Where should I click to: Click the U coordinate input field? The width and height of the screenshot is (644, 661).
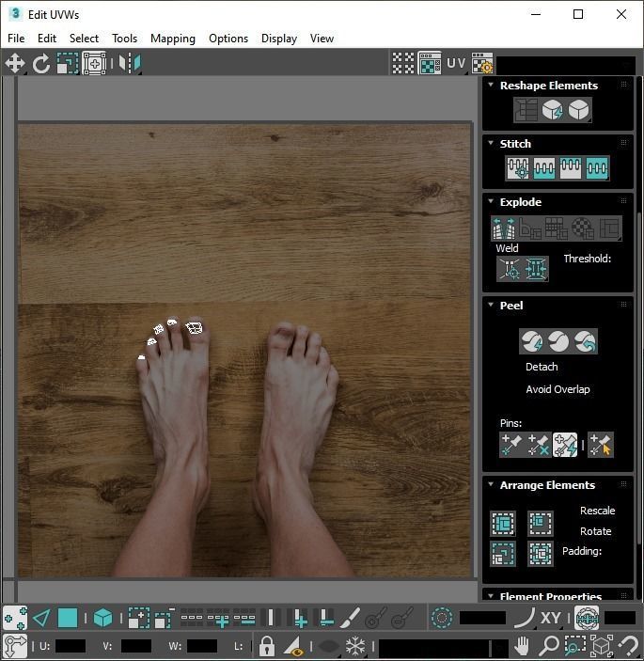[71, 646]
